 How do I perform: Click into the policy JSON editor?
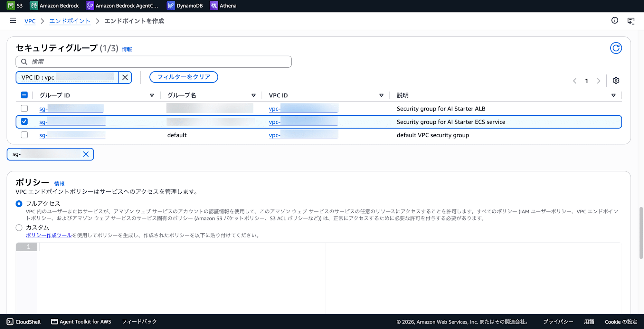tap(330, 279)
